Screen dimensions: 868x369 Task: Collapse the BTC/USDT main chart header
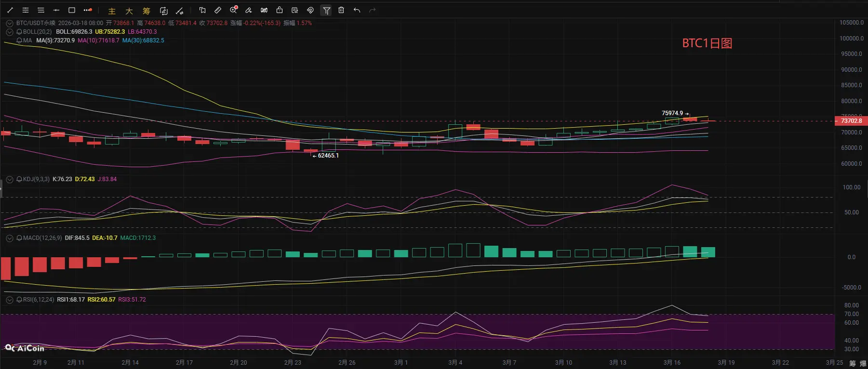9,23
